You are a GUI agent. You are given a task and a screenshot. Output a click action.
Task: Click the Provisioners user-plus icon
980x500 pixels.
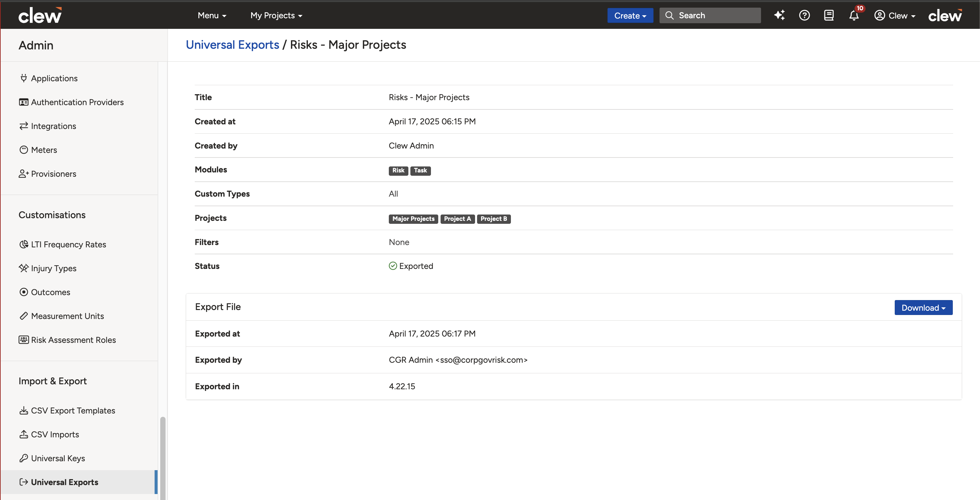[x=24, y=174]
